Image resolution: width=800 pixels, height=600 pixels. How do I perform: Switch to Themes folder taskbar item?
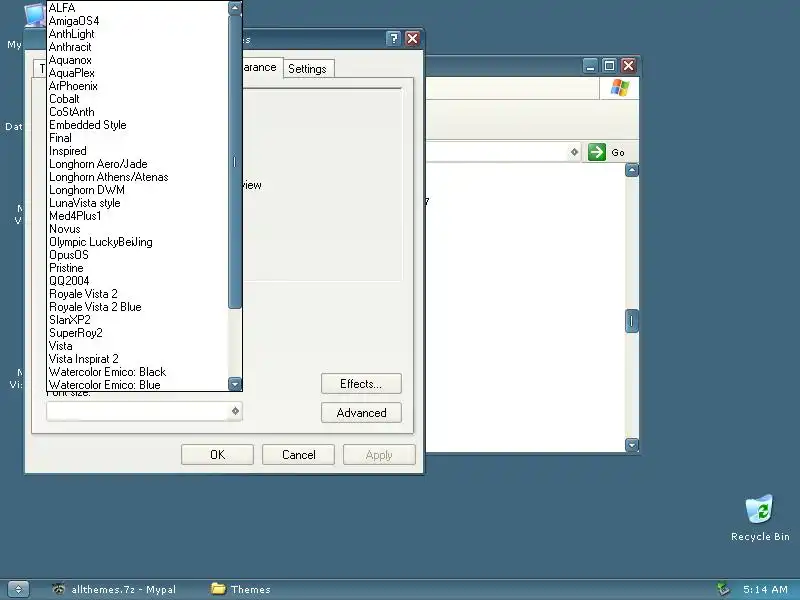[241, 589]
